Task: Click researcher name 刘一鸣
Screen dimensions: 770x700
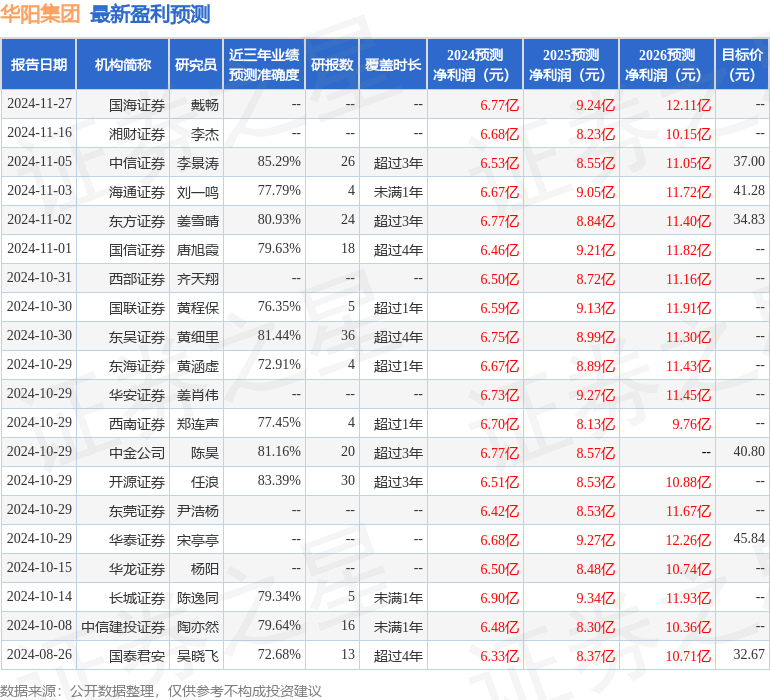Action: pyautogui.click(x=198, y=192)
